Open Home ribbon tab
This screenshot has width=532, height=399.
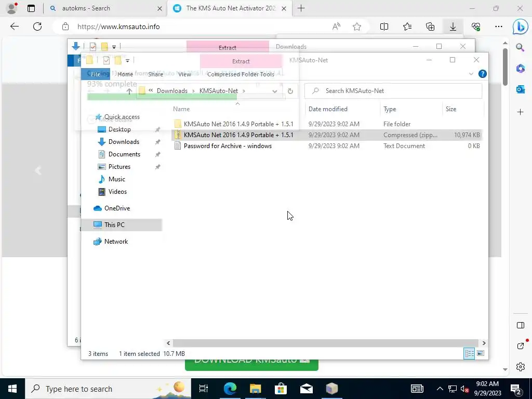[x=125, y=74]
